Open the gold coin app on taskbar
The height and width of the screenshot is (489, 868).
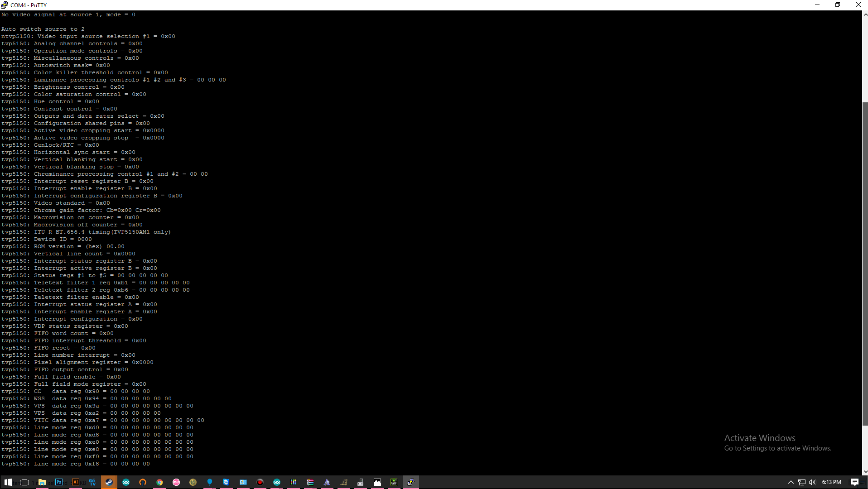point(193,482)
